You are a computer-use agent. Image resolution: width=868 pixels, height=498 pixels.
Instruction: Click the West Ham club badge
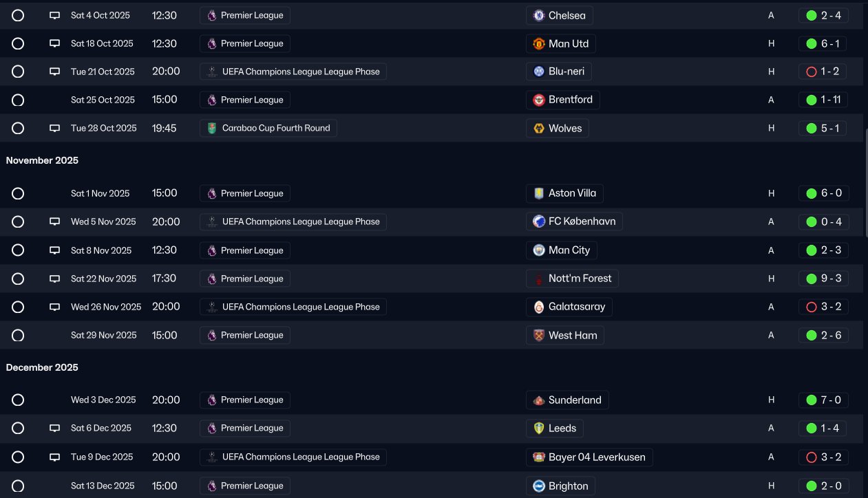coord(539,336)
